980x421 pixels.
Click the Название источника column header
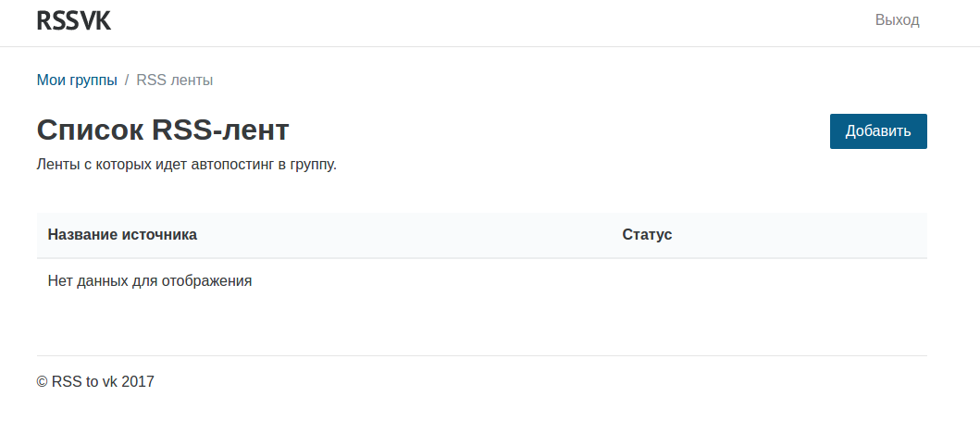122,235
